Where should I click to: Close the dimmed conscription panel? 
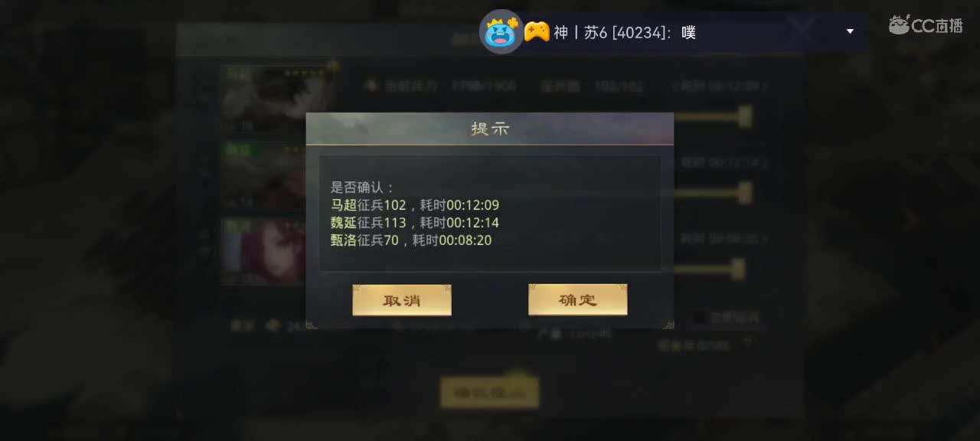point(802,31)
